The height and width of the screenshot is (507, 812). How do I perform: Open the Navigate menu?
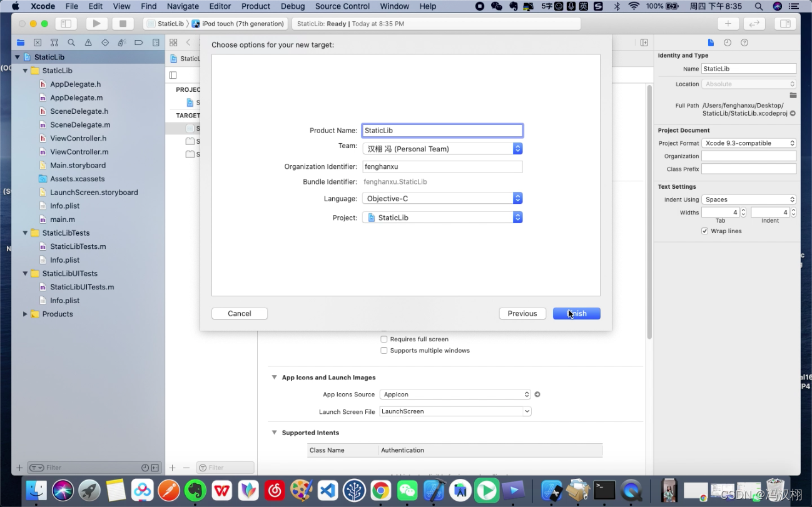(x=183, y=6)
